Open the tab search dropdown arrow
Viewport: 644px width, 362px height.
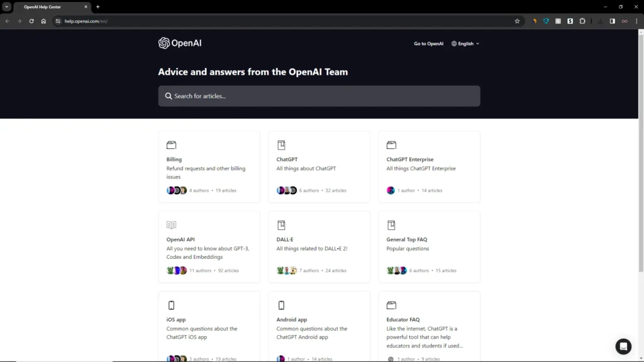point(6,7)
